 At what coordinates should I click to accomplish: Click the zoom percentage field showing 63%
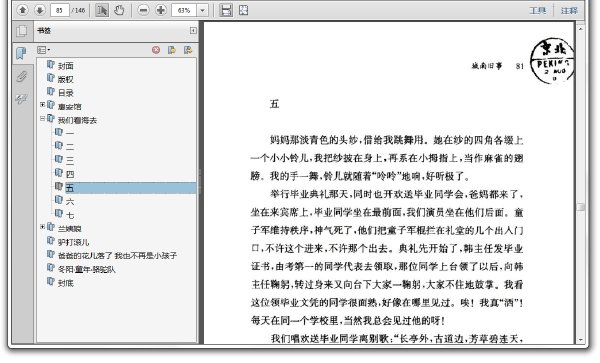click(184, 10)
